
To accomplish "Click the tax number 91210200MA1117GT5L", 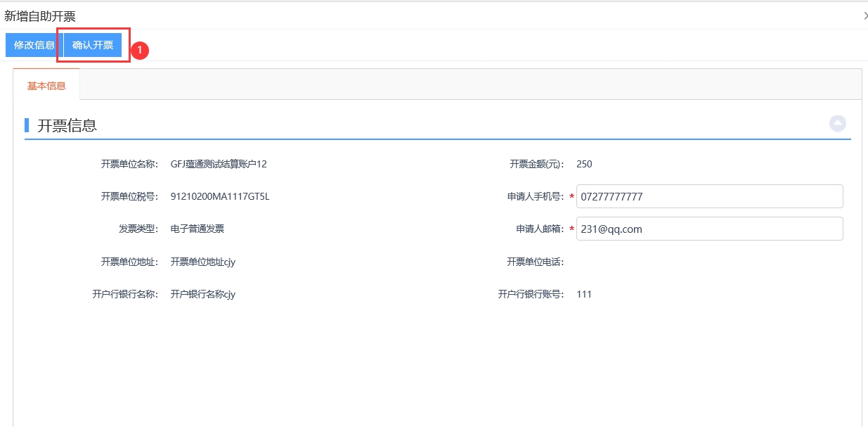I will point(220,197).
